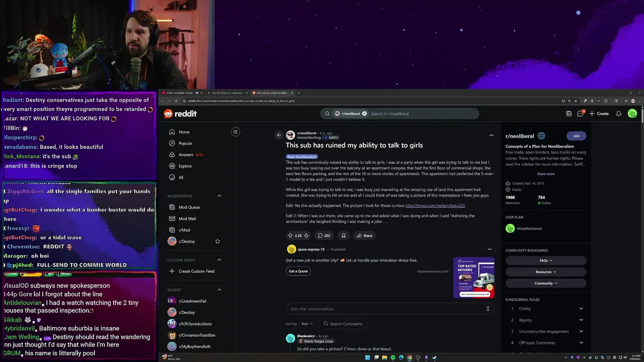Upvote the post

click(x=290, y=235)
